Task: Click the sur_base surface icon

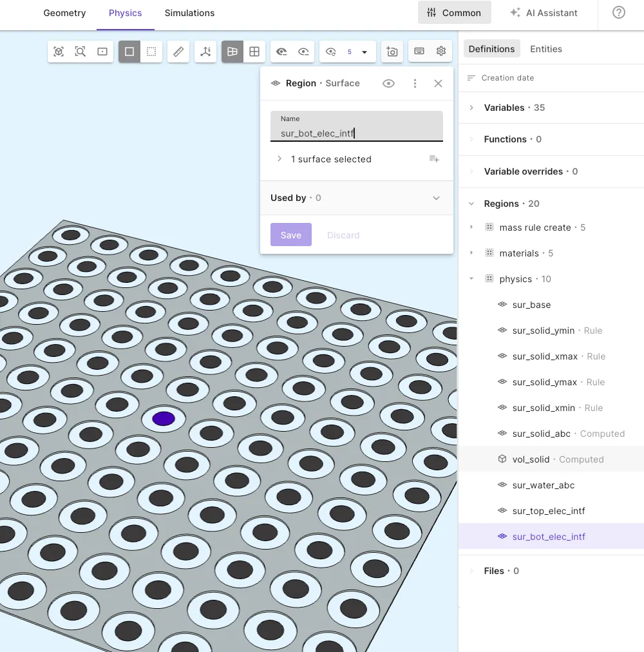Action: click(502, 304)
